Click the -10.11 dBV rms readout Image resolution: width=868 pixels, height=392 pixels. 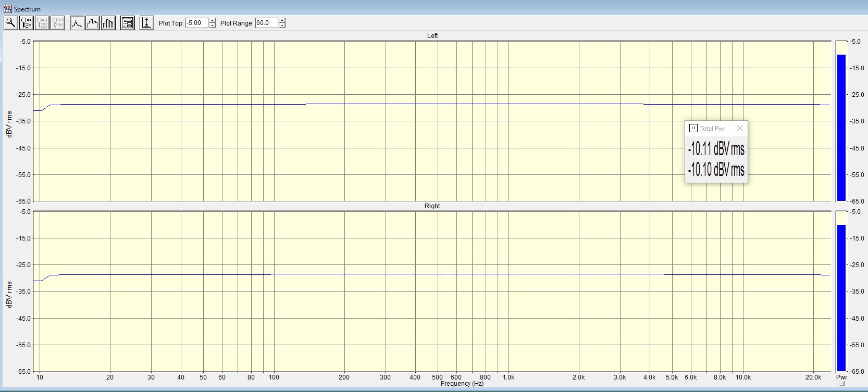tap(716, 149)
